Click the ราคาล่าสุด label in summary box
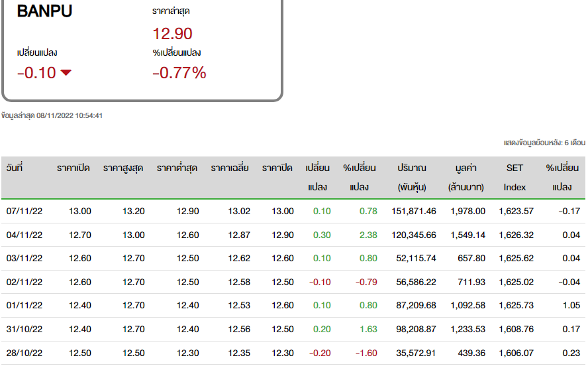The image size is (588, 368). (x=171, y=11)
